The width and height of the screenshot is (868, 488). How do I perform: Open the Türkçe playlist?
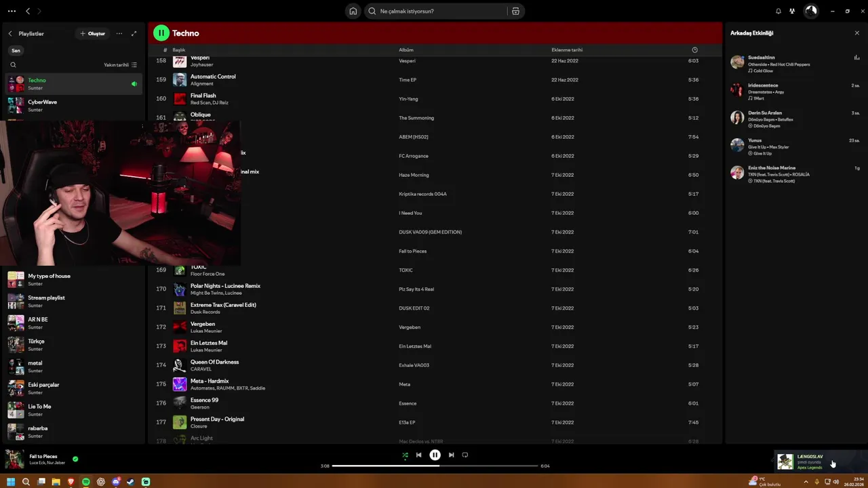73,344
